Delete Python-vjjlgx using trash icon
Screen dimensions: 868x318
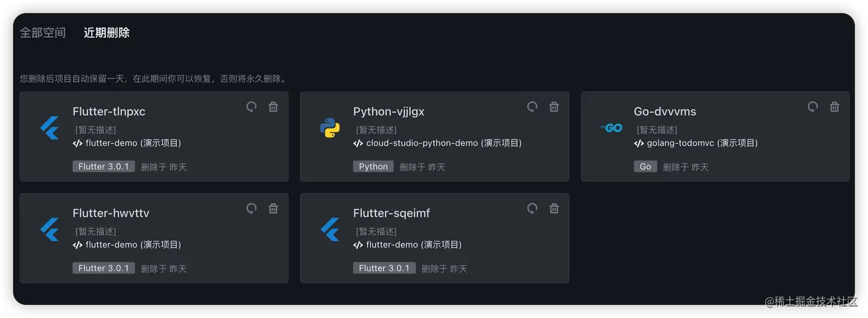554,107
